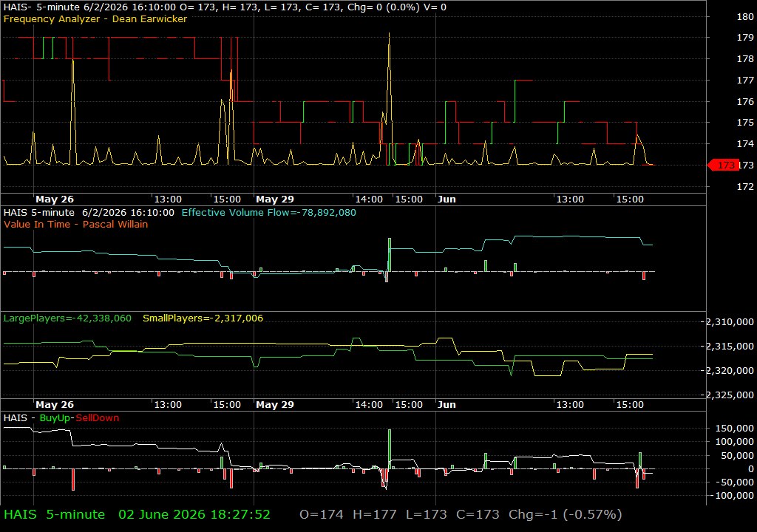Screen dimensions: 757x532
Task: Click price level 180 on price axis
Action: pyautogui.click(x=745, y=16)
